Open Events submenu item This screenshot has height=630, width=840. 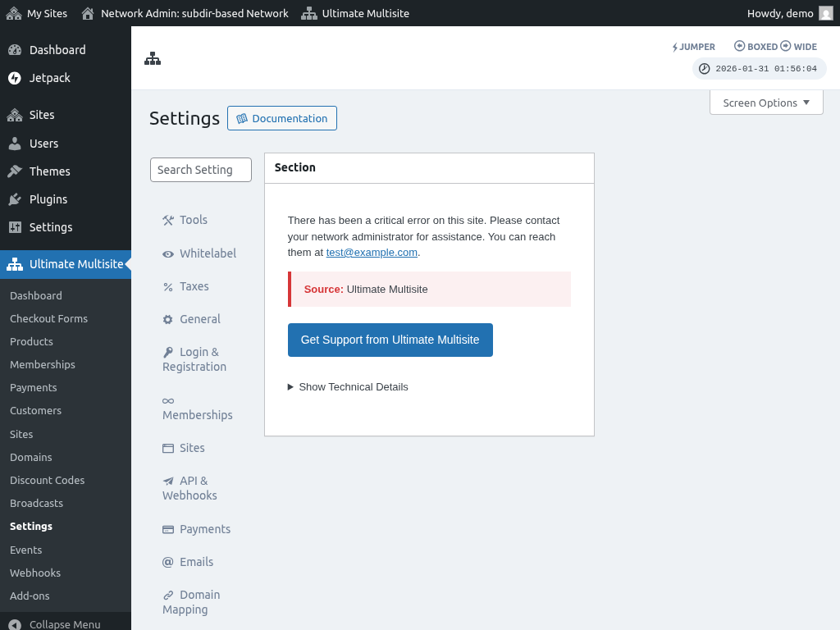pos(25,550)
